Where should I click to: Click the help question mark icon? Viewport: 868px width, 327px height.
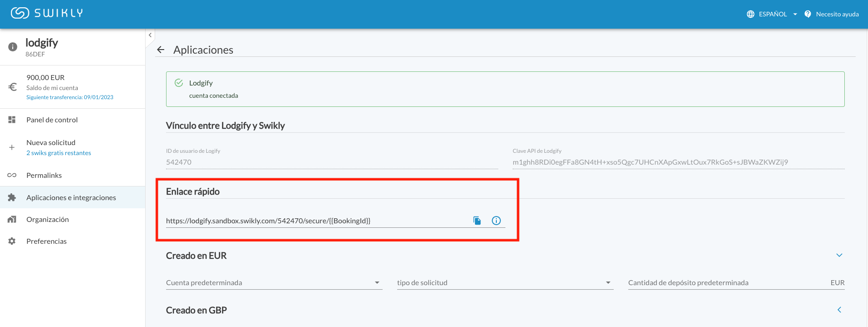point(807,14)
